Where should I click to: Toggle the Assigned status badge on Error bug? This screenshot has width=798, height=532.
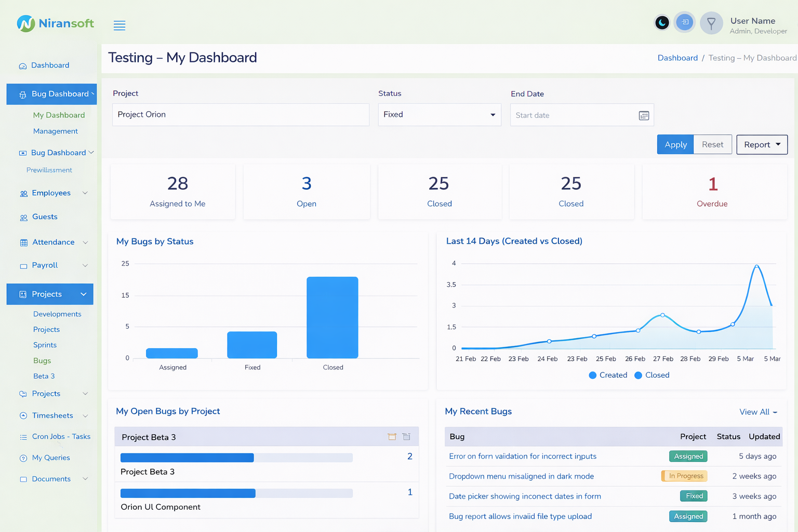click(x=688, y=456)
